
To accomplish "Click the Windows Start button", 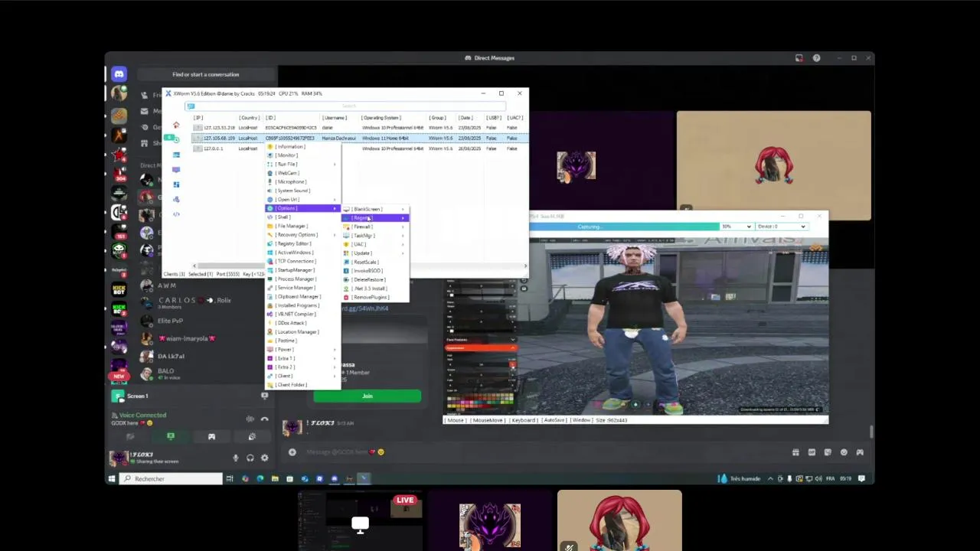I will click(x=112, y=479).
